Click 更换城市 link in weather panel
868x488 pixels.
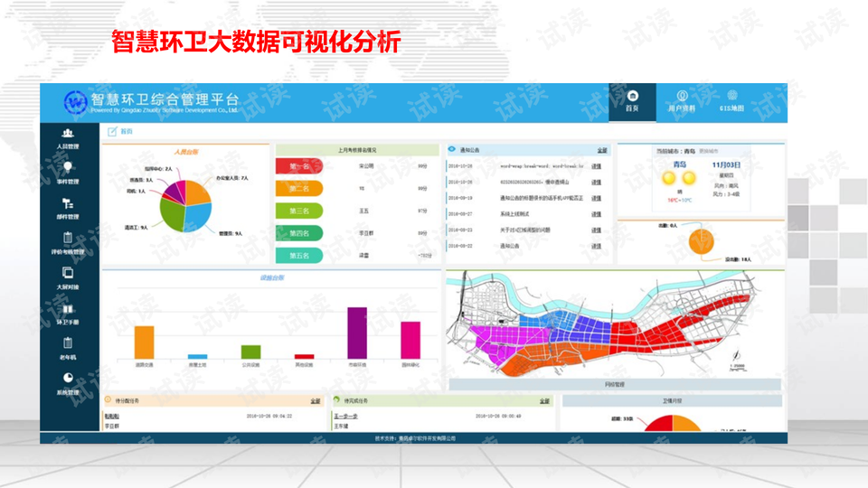coord(709,151)
